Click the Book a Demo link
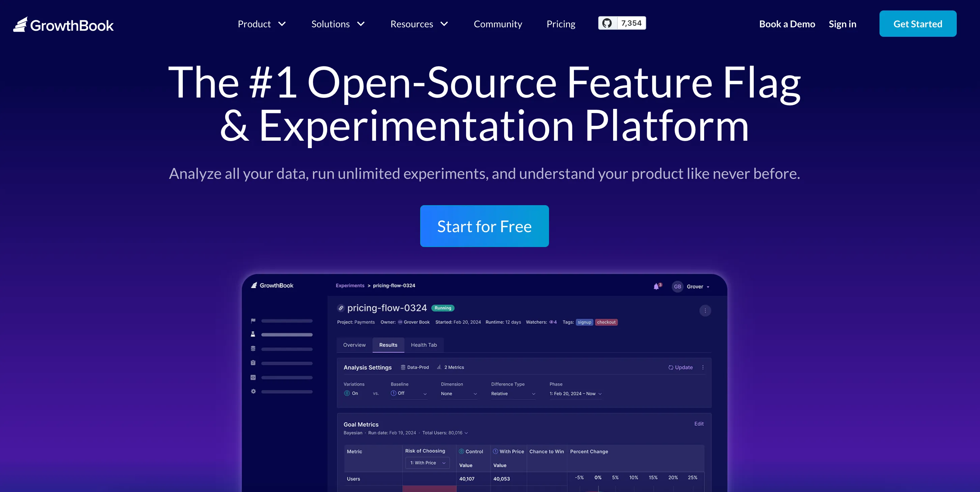The width and height of the screenshot is (980, 492). (x=787, y=24)
